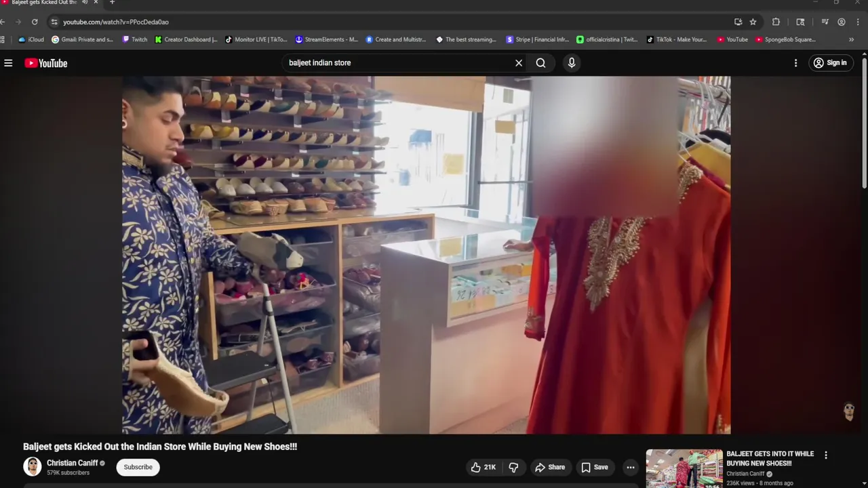Open 'BALJEET GETS INTO IT WHILE BUYING NEW SHOES' title
Viewport: 868px width, 488px height.
(x=770, y=459)
